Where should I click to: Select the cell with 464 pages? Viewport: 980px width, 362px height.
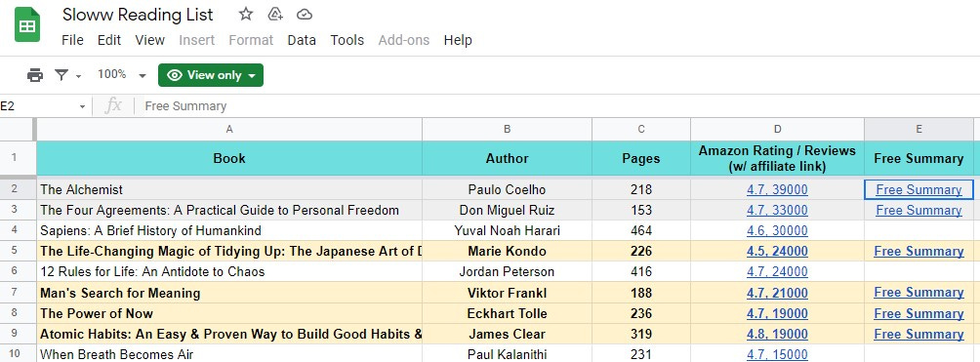(641, 230)
